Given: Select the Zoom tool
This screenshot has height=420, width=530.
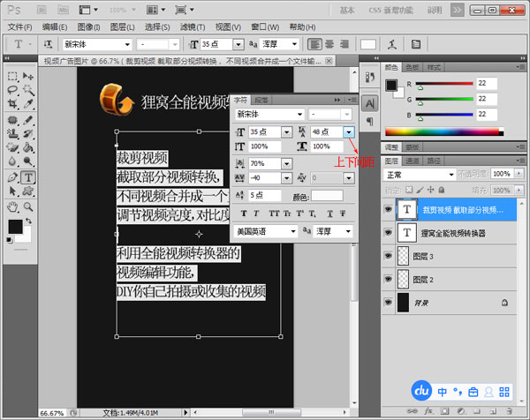Looking at the screenshot, I should [28, 206].
